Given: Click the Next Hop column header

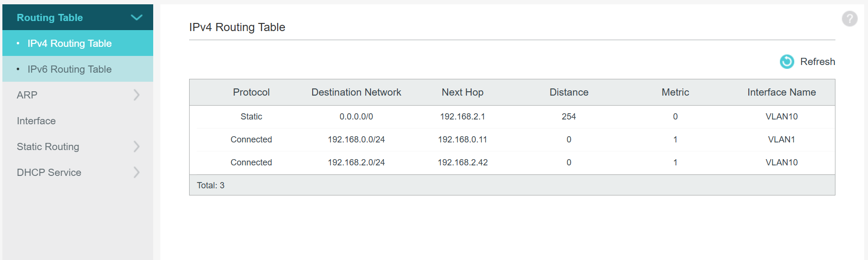Looking at the screenshot, I should (462, 92).
